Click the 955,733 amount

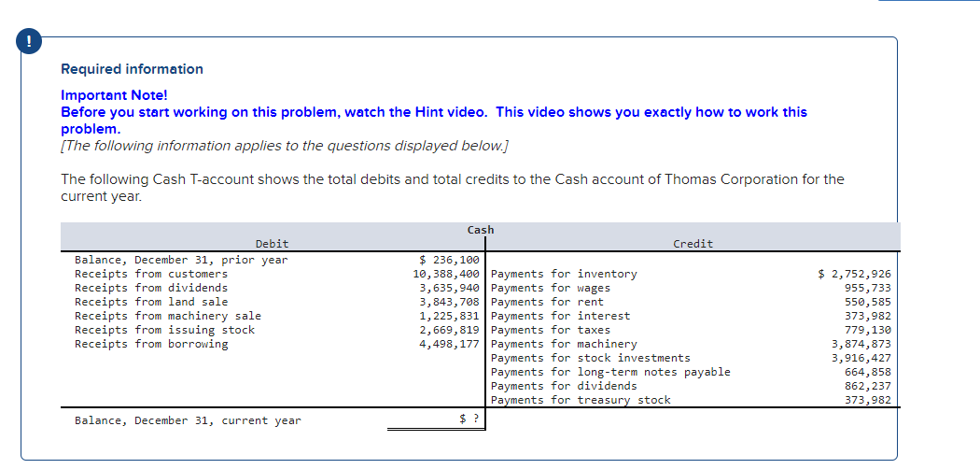(x=868, y=288)
